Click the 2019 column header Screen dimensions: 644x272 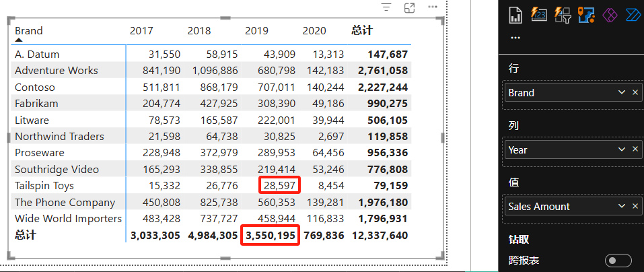[256, 31]
